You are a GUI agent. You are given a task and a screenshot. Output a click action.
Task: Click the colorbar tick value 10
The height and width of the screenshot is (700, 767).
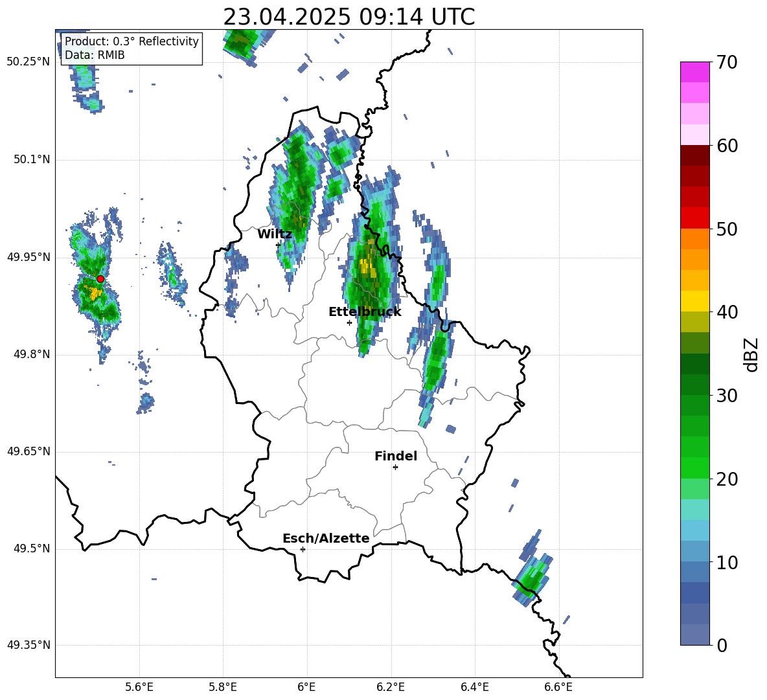click(x=727, y=563)
